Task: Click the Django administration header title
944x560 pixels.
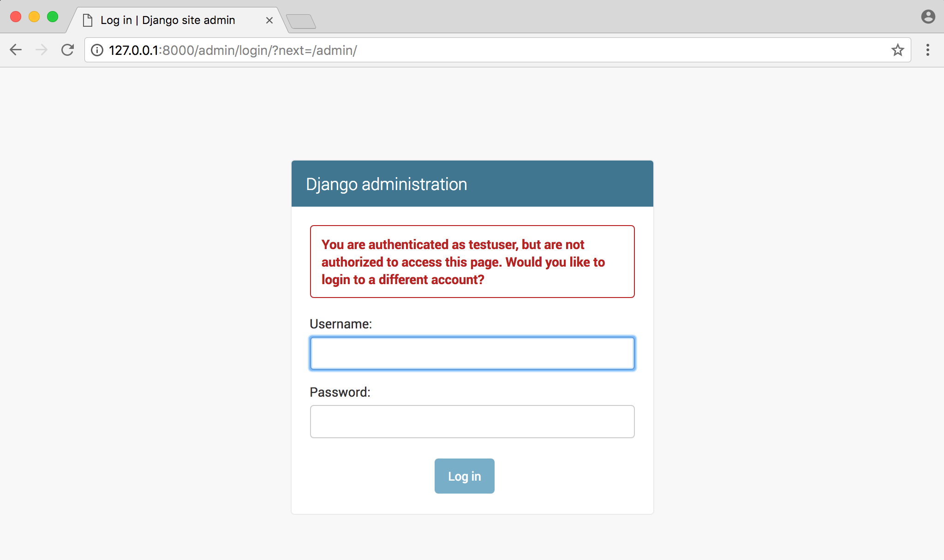Action: click(x=387, y=184)
